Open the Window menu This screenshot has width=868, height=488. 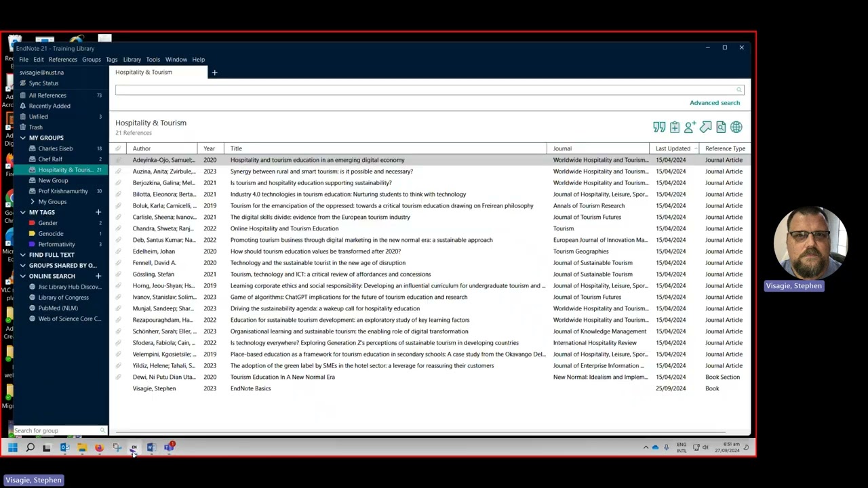pos(176,60)
